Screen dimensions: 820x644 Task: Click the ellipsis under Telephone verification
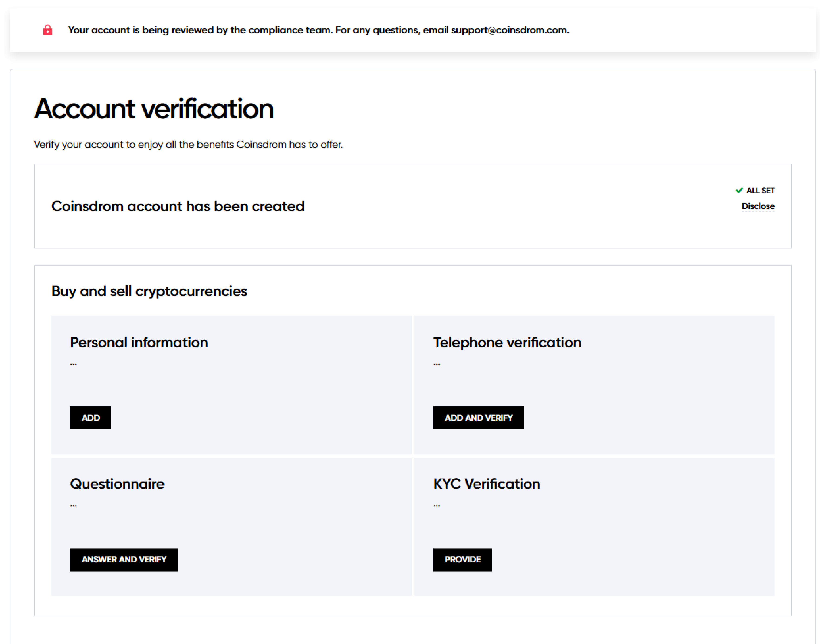437,364
